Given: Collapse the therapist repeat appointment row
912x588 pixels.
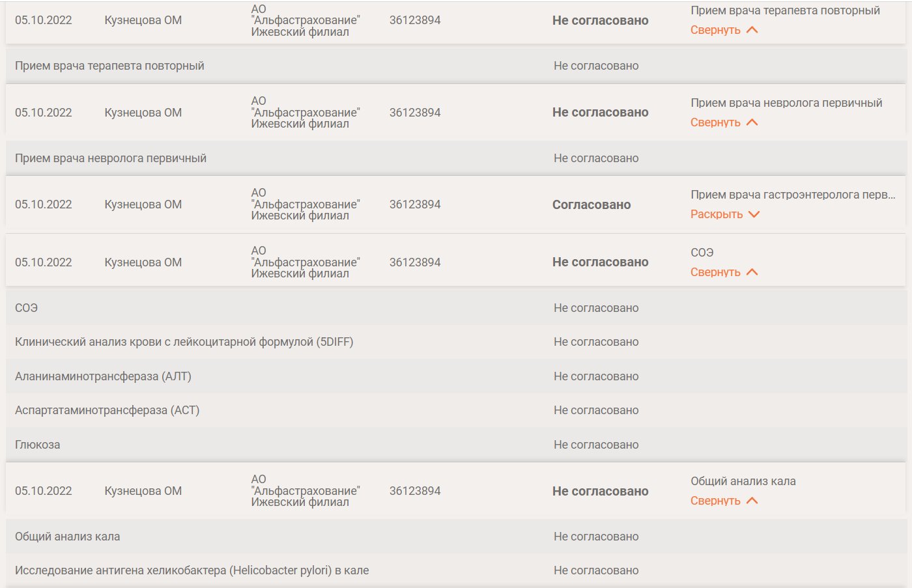Looking at the screenshot, I should click(x=715, y=30).
